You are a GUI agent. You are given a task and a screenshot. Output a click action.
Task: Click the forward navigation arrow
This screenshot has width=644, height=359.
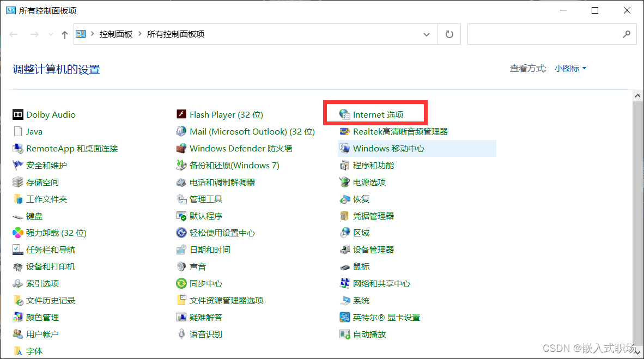click(x=34, y=34)
